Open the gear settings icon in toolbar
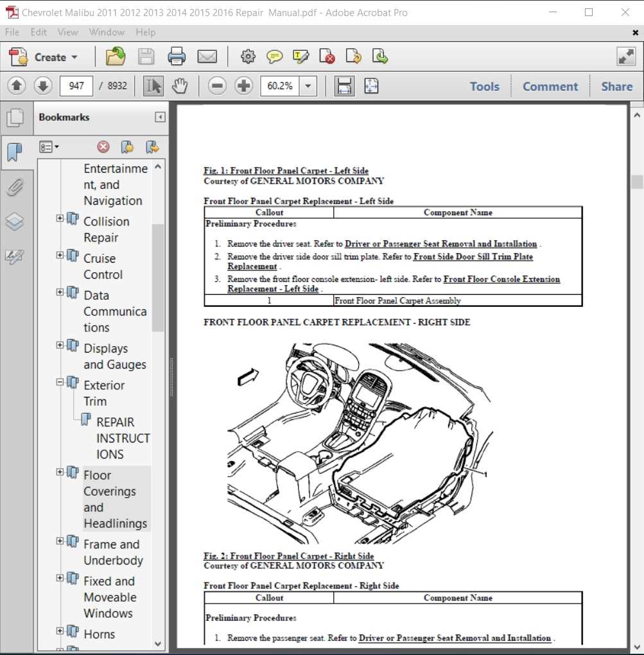The image size is (644, 655). click(248, 56)
